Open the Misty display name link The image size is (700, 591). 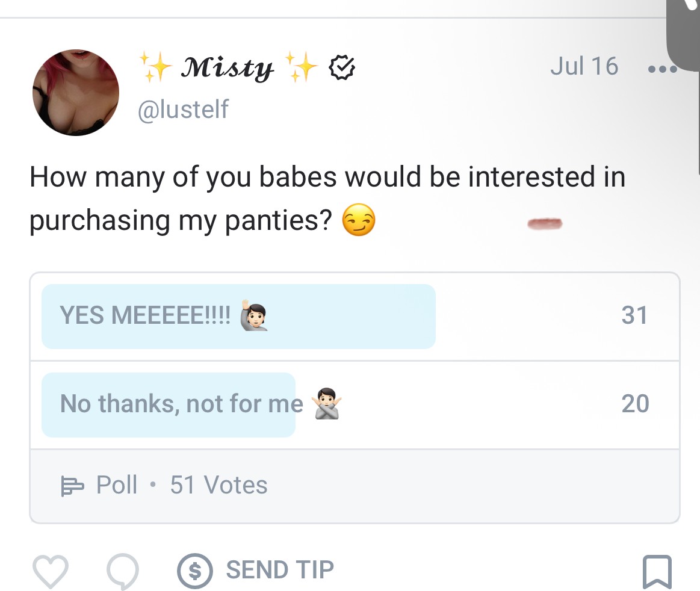click(227, 68)
